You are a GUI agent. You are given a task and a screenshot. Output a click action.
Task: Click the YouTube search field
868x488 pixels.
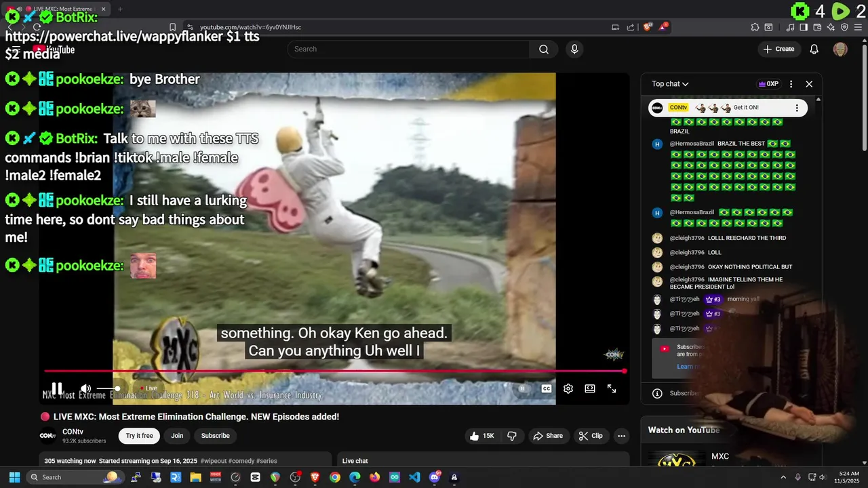coord(408,49)
